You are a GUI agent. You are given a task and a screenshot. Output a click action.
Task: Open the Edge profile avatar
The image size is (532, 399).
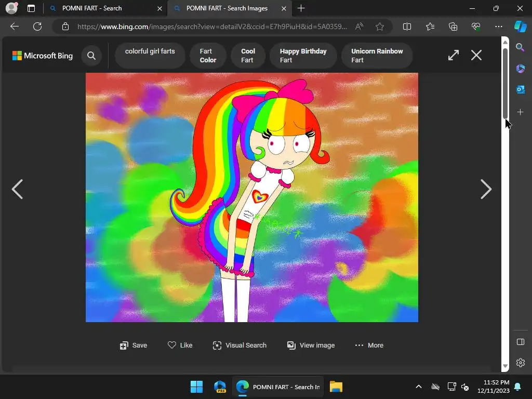point(11,8)
